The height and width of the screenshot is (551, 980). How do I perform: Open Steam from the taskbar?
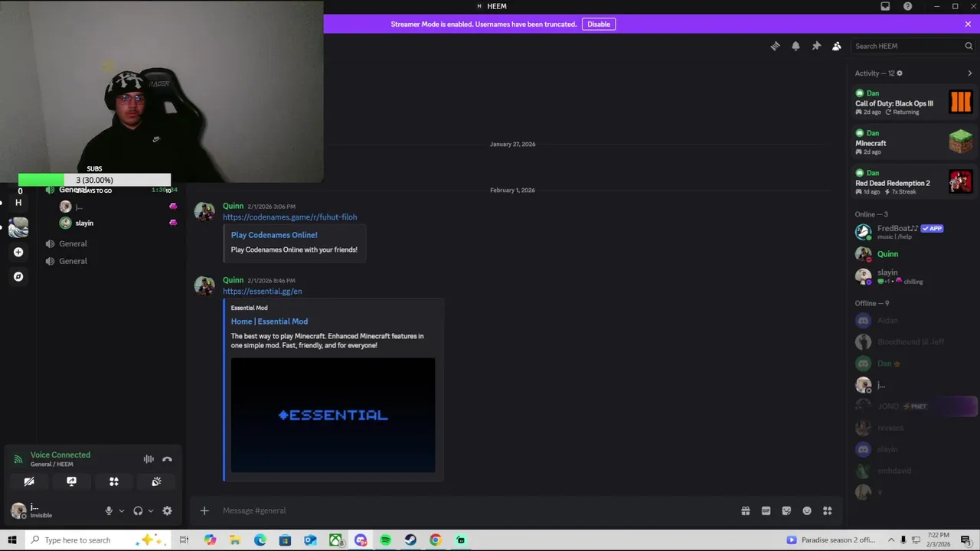coord(410,540)
